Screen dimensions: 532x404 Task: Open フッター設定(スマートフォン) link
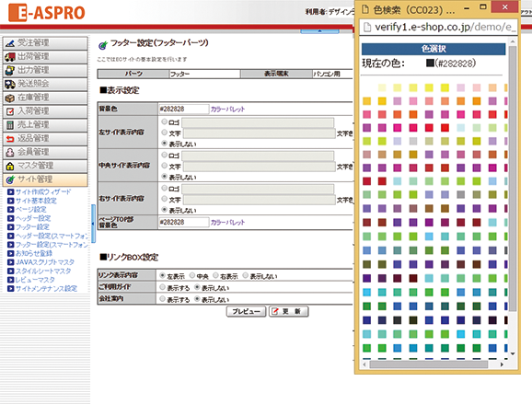point(52,245)
